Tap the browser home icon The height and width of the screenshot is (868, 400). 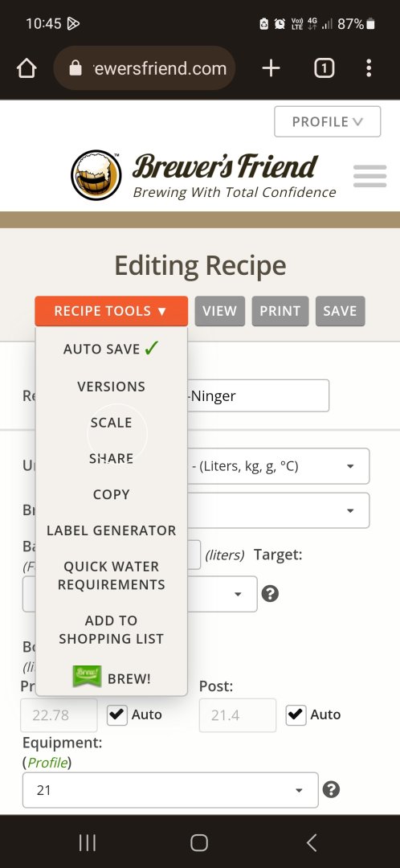point(27,68)
